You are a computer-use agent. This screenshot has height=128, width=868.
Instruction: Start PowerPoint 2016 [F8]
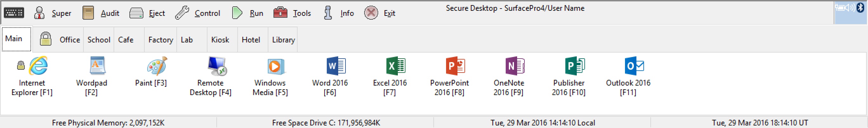click(x=455, y=66)
